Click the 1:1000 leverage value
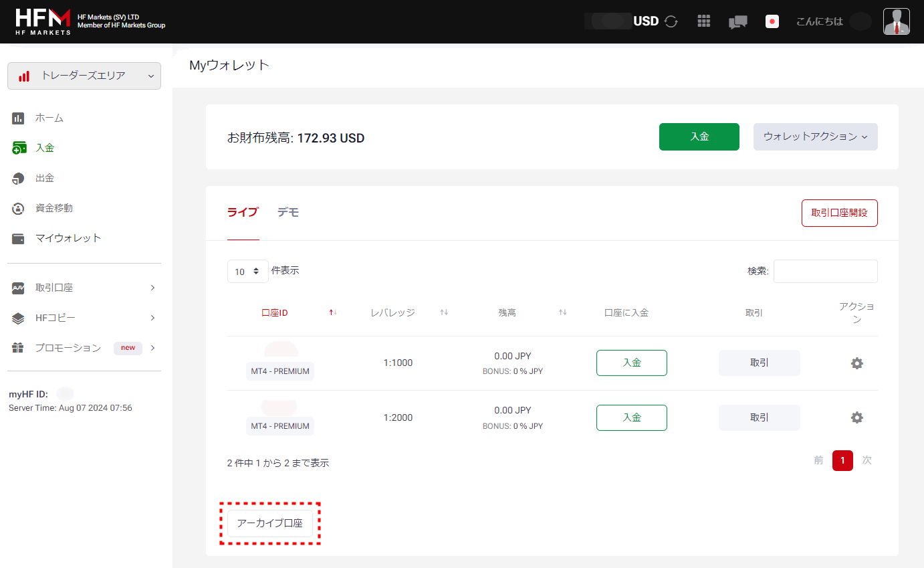 tap(398, 363)
